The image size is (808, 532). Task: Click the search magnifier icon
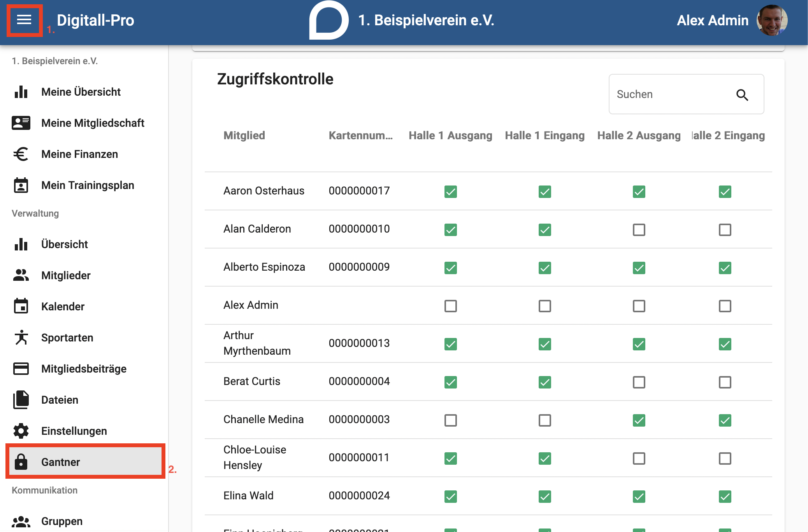click(x=742, y=94)
